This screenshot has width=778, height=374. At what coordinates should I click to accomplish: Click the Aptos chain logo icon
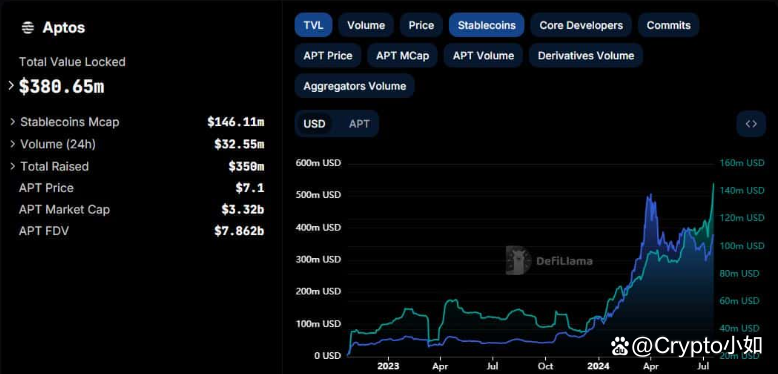point(28,28)
